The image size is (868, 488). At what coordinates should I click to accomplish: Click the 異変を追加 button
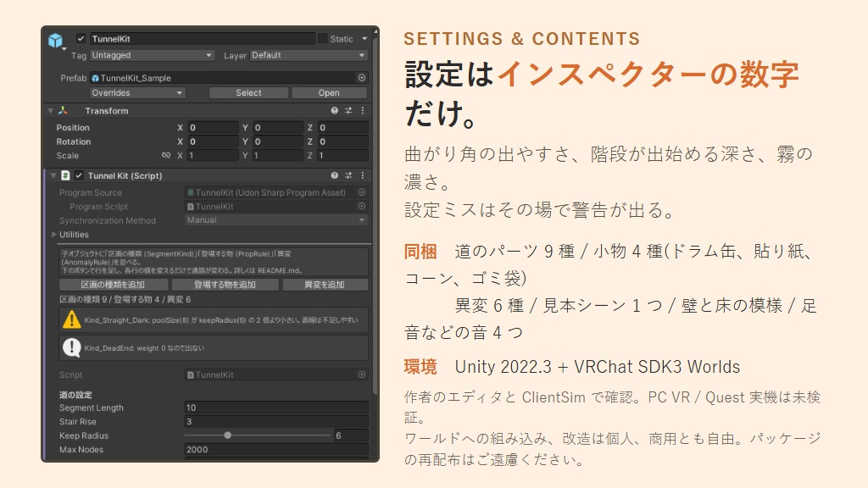(325, 285)
